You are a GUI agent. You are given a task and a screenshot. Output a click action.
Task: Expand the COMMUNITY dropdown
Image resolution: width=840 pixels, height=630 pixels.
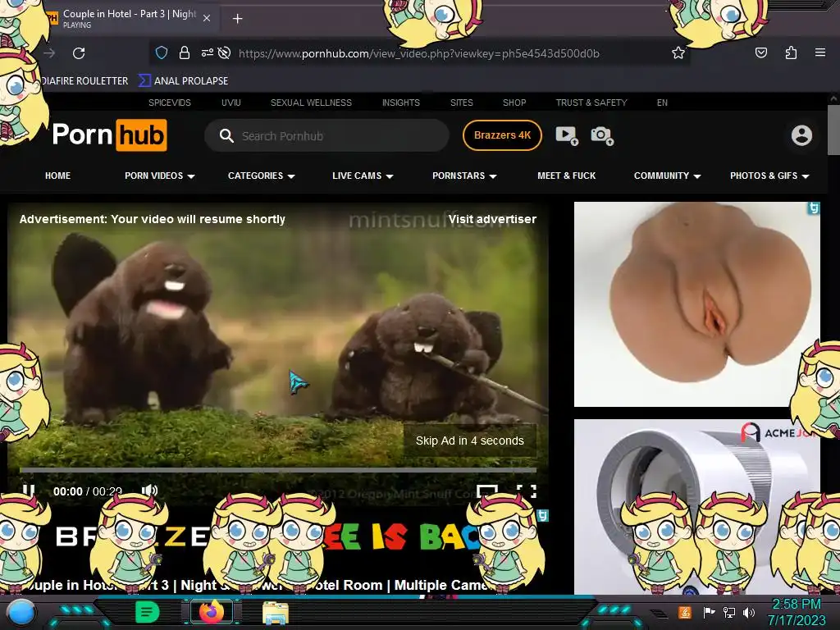667,176
